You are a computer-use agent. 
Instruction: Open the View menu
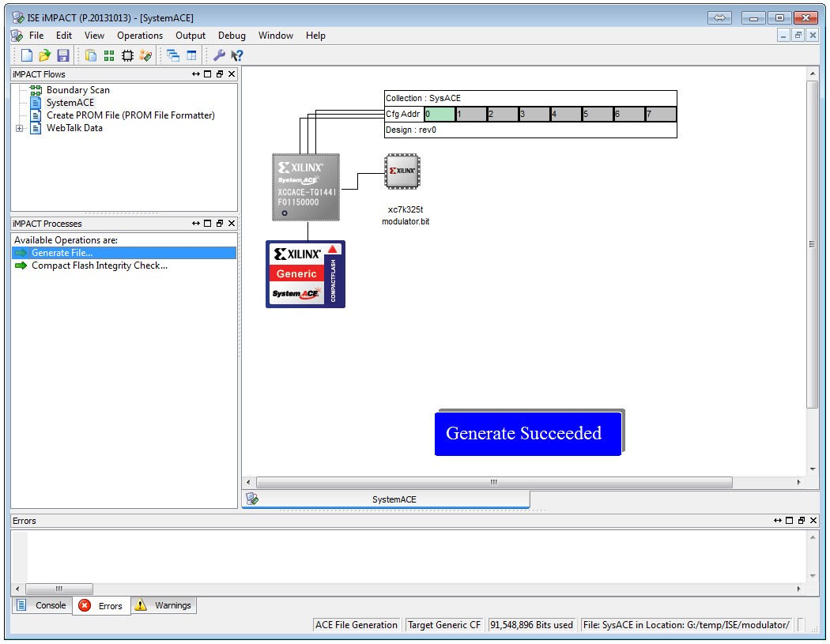point(94,36)
